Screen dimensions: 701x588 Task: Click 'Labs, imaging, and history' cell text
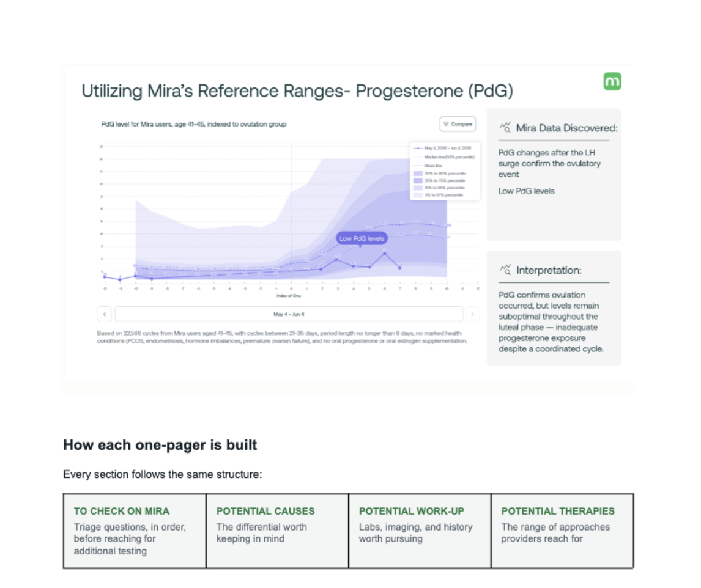pyautogui.click(x=415, y=533)
